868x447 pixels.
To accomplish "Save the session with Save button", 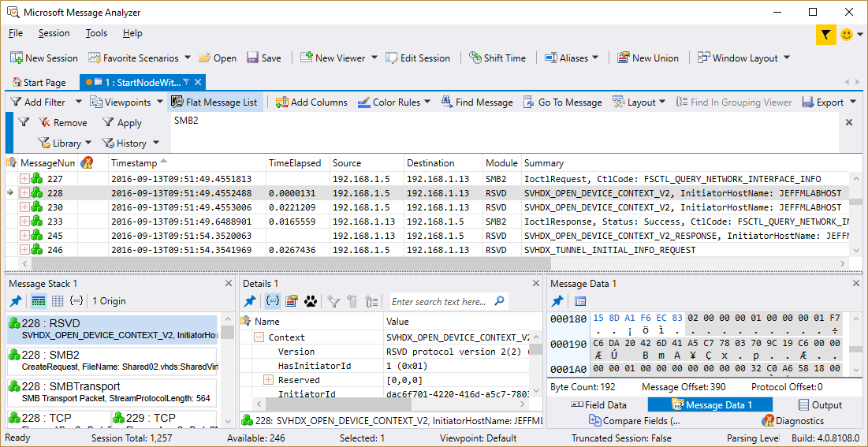I will (264, 58).
